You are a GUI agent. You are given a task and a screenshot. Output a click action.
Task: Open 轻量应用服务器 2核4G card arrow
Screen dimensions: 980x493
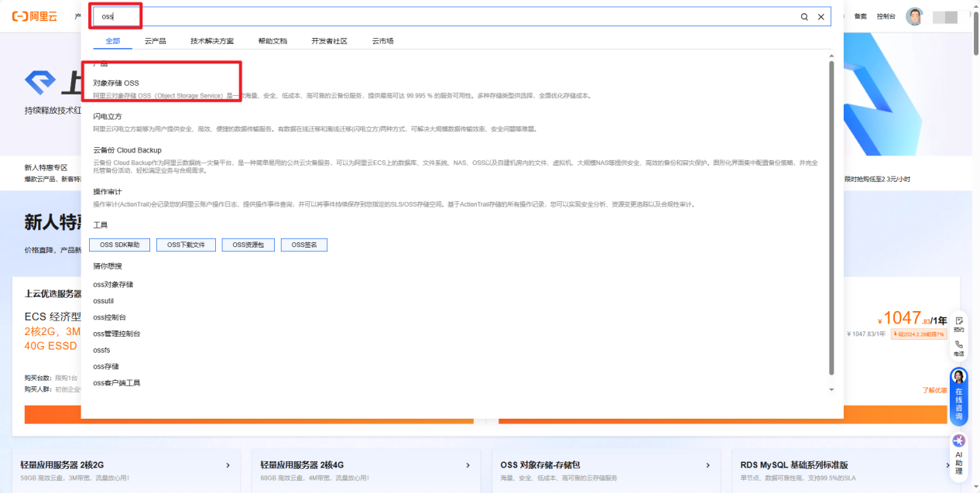pos(468,465)
